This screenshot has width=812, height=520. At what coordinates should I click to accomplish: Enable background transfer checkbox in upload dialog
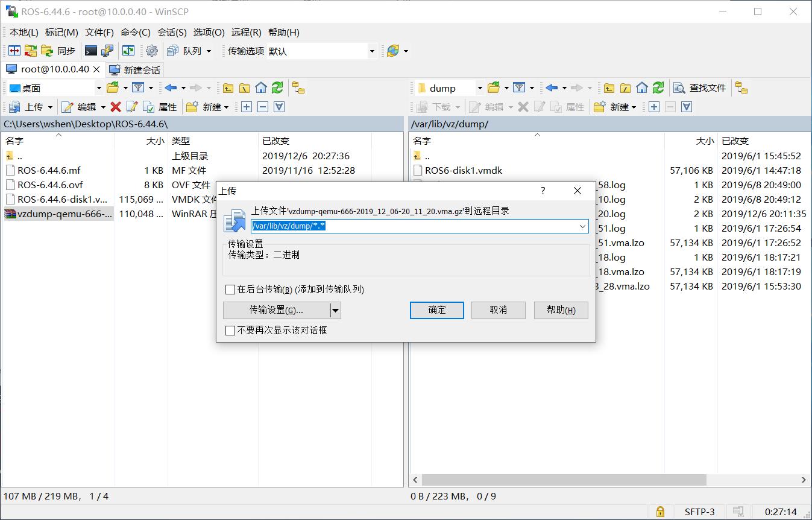coord(230,289)
